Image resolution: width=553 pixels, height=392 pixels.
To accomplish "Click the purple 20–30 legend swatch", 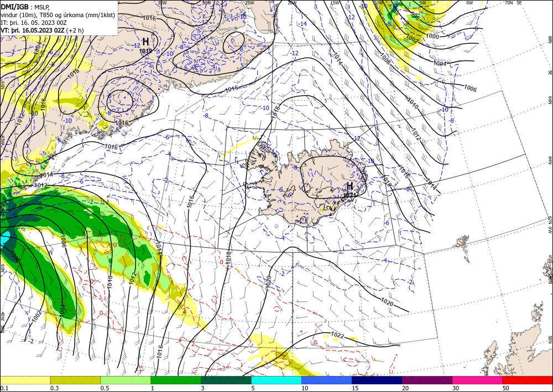I will coord(427,380).
